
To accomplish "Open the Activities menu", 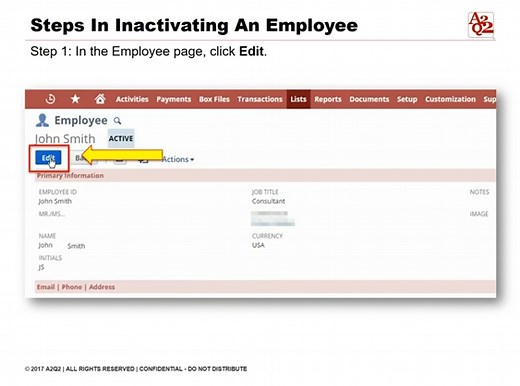I will coord(132,99).
